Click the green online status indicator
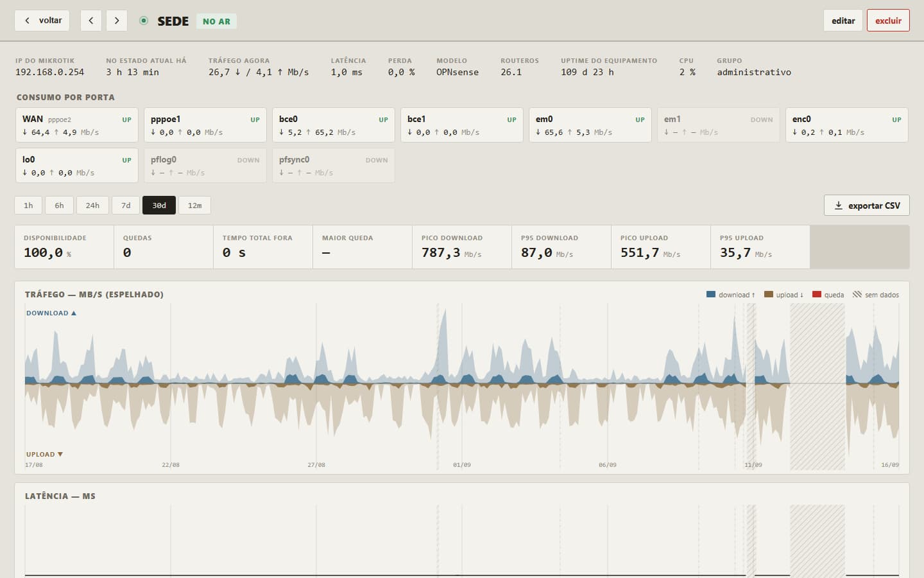 coord(144,21)
